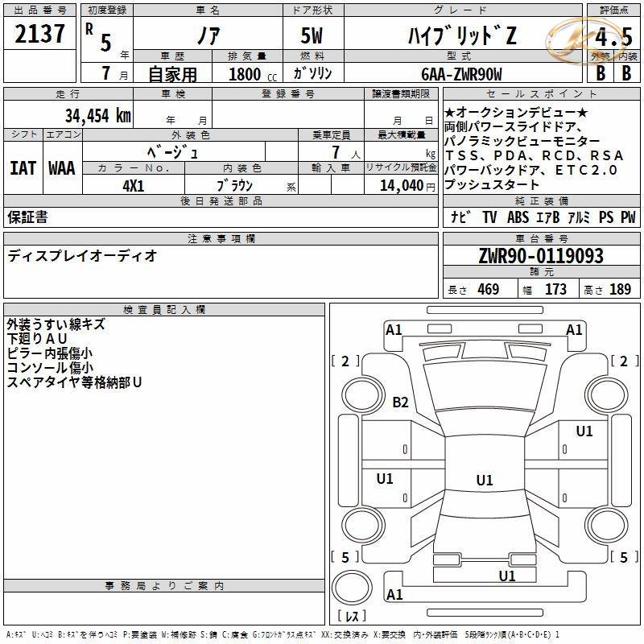Select the length value 469
Image resolution: width=644 pixels, height=644 pixels.
[x=489, y=289]
